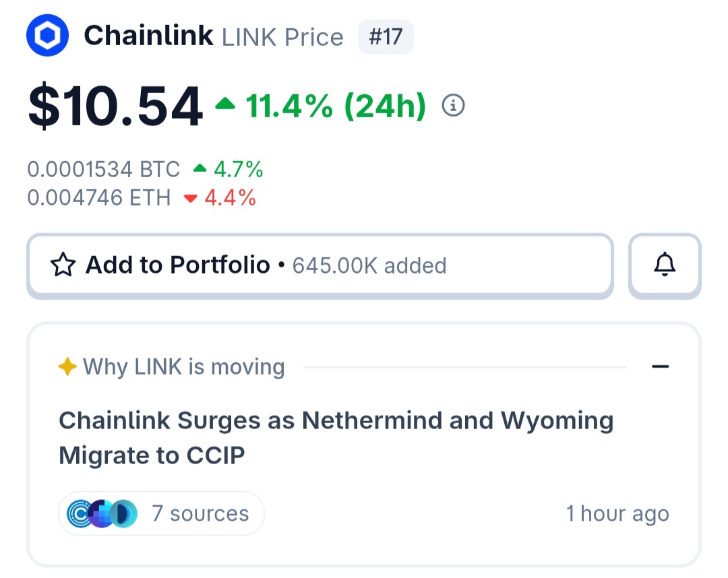
Task: Click the purple pixelated source logo
Action: tap(102, 513)
